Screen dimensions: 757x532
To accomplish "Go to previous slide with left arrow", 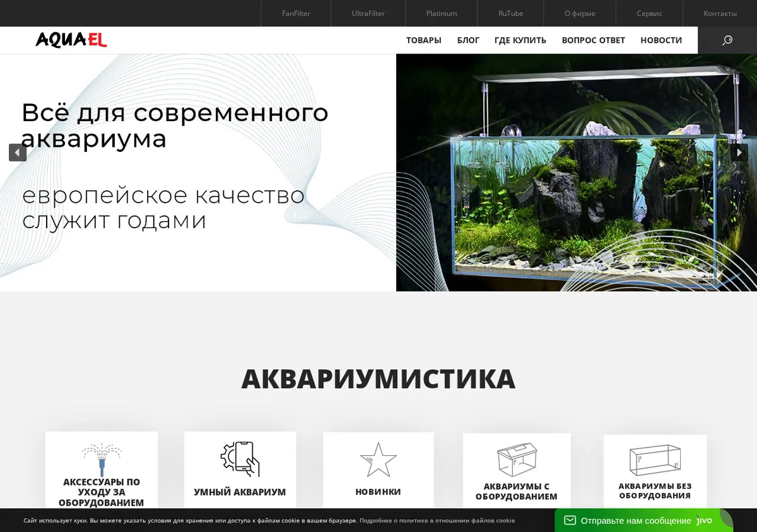I will 18,153.
